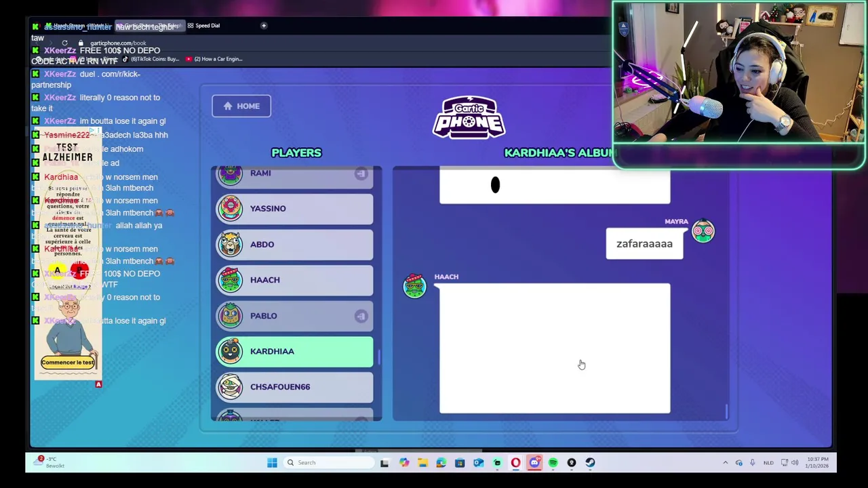
Task: Open a new browser tab
Action: 264,26
